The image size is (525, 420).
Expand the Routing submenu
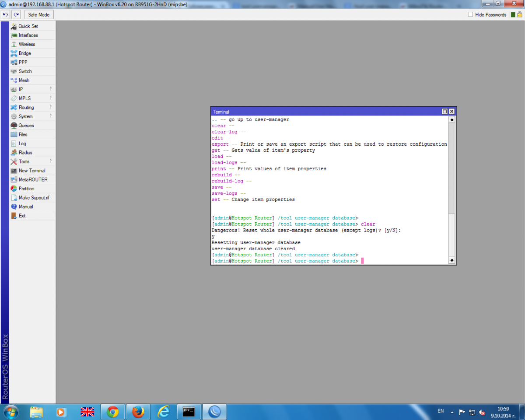[x=51, y=107]
